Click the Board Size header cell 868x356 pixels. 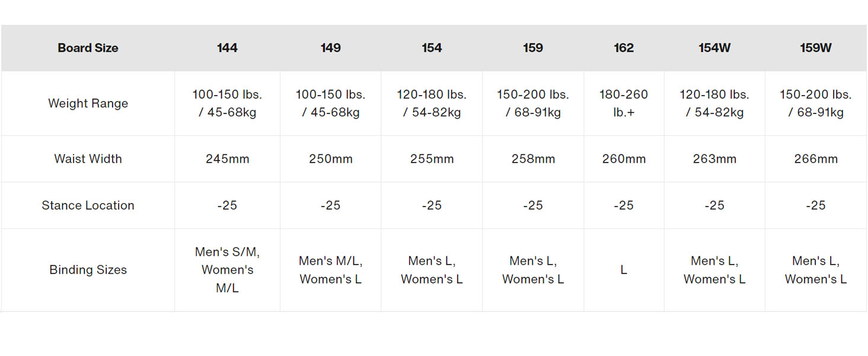[x=88, y=48]
